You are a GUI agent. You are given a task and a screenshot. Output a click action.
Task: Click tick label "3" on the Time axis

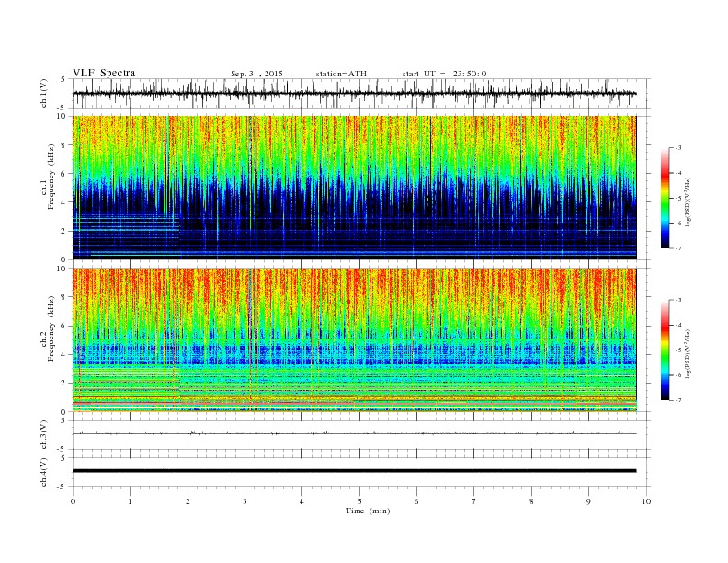[x=245, y=501]
